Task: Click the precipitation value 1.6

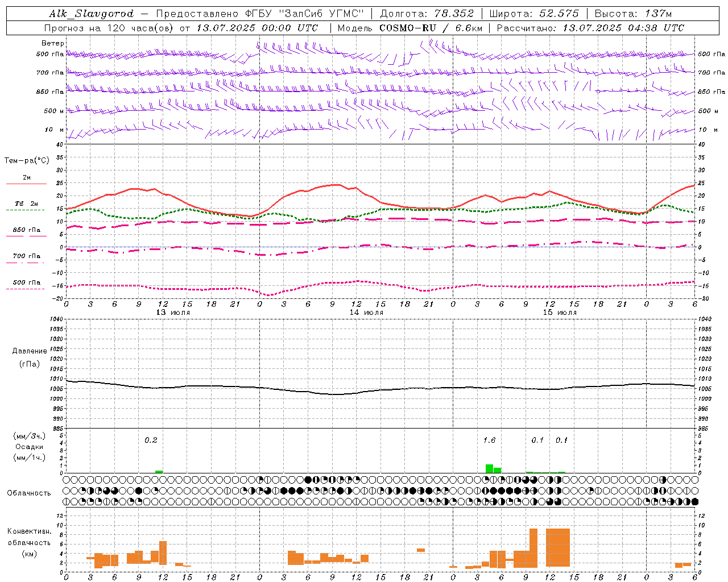Action: (489, 440)
